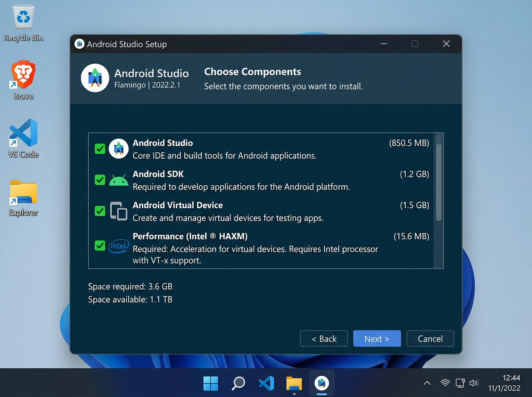
Task: Open the Windows Start menu
Action: [211, 383]
